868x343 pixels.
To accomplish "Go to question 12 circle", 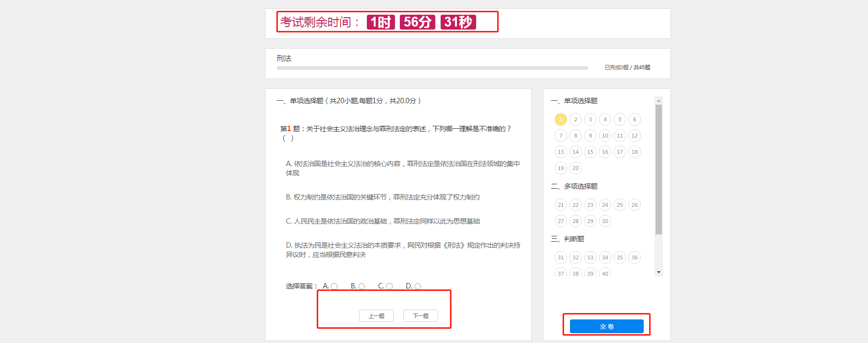I will tap(634, 136).
